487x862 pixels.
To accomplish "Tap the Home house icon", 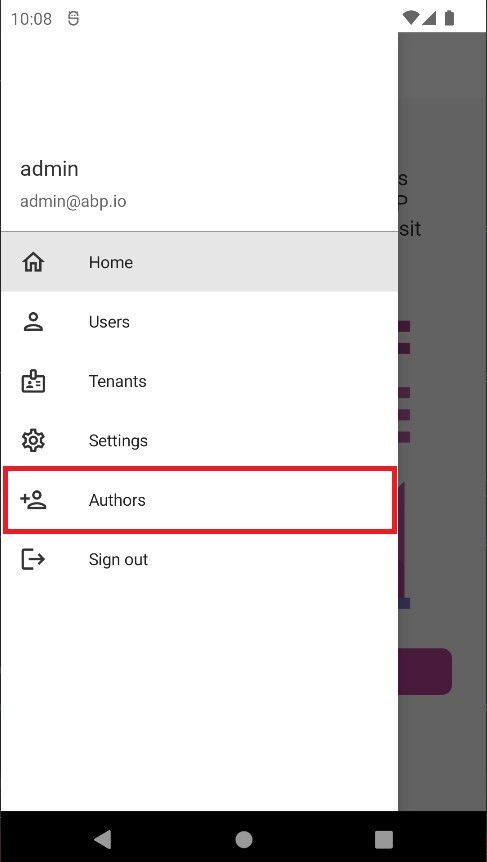I will coord(33,262).
